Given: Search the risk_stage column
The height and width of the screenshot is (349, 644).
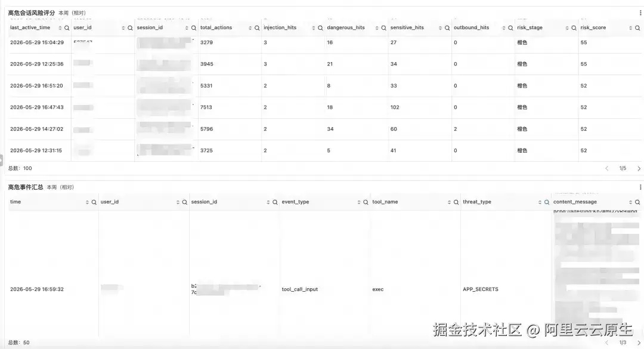Looking at the screenshot, I should point(574,28).
